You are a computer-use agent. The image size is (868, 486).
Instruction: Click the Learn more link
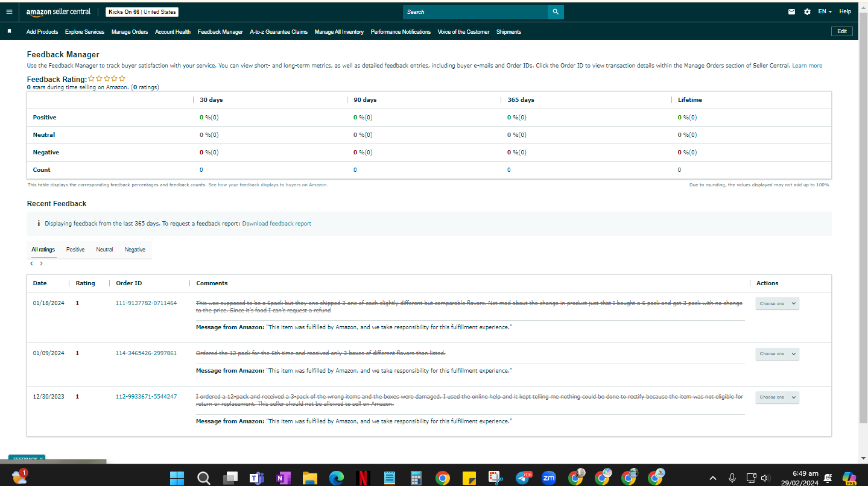807,65
